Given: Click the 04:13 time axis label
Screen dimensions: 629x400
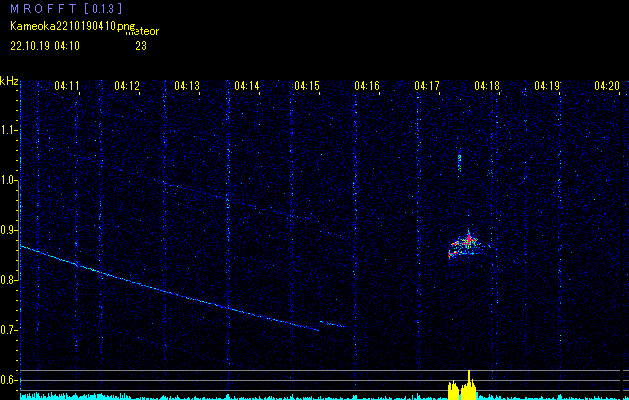Looking at the screenshot, I should point(187,86).
